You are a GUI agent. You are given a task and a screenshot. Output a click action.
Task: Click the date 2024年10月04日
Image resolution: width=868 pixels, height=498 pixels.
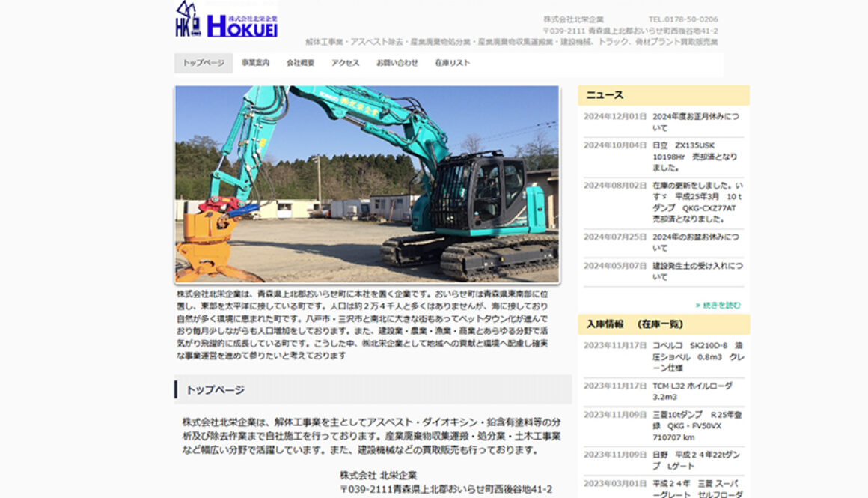click(615, 145)
